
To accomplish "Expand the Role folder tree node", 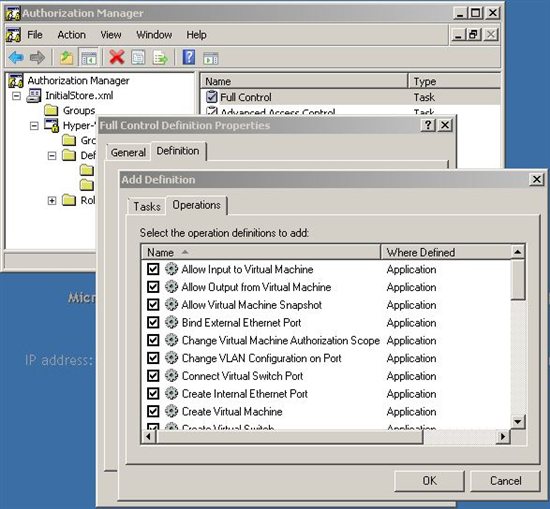I will click(52, 200).
